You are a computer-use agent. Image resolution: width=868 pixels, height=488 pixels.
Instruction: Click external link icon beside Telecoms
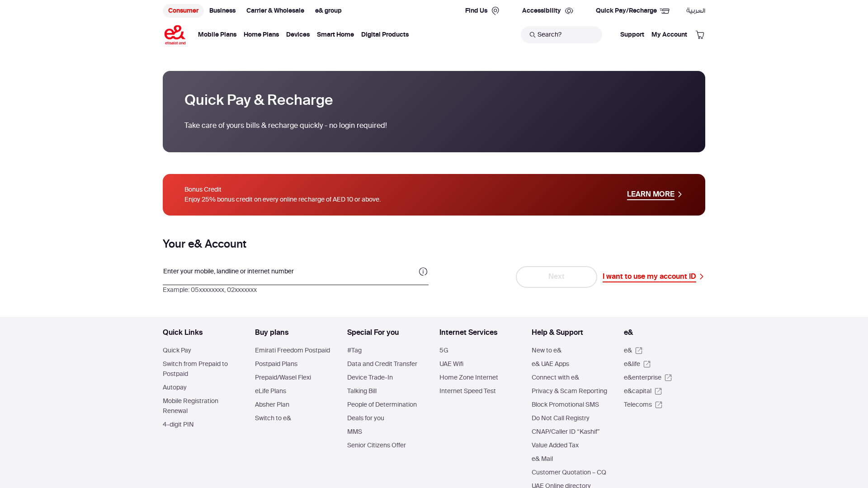(659, 405)
